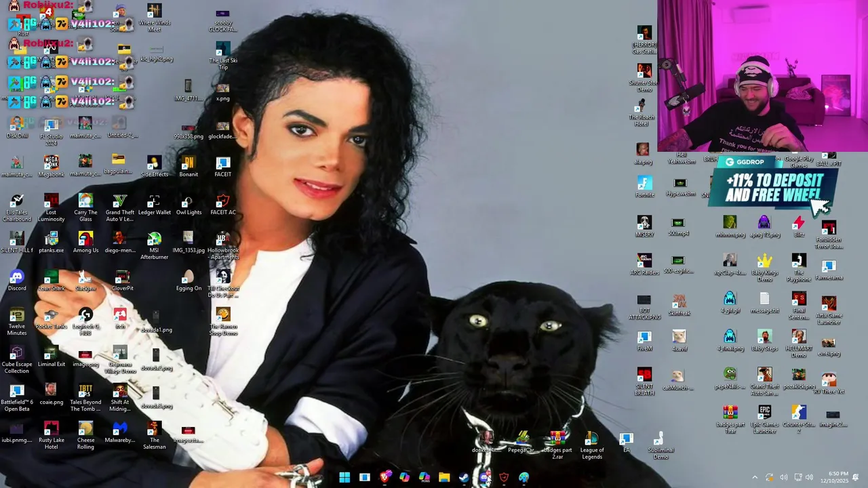Launch the Grand Theft Auto V Legacy shortcut
Image resolution: width=868 pixels, height=488 pixels.
120,208
